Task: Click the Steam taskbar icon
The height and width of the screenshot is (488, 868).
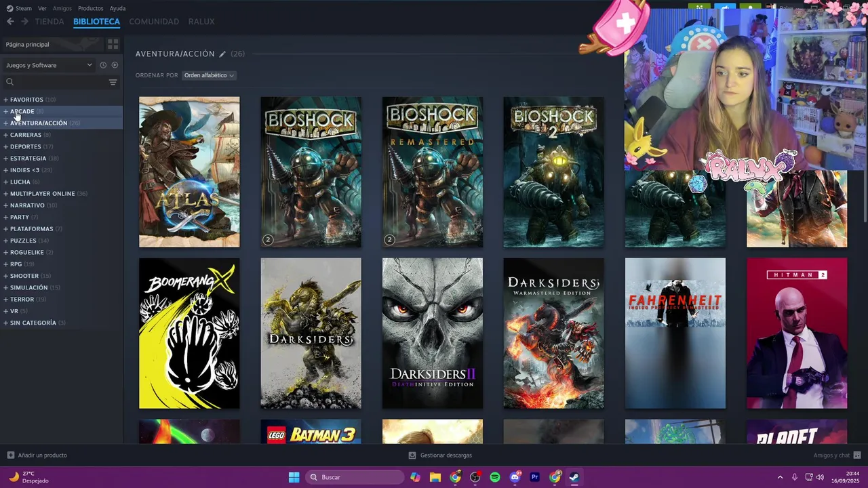Action: (x=574, y=477)
